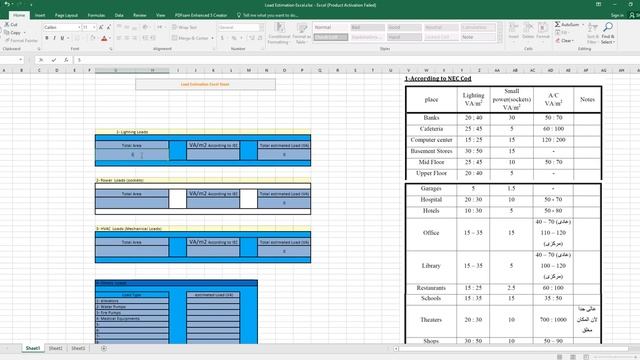Click the horizontal scrollbar at bottom
The width and height of the screenshot is (640, 360).
click(513, 349)
